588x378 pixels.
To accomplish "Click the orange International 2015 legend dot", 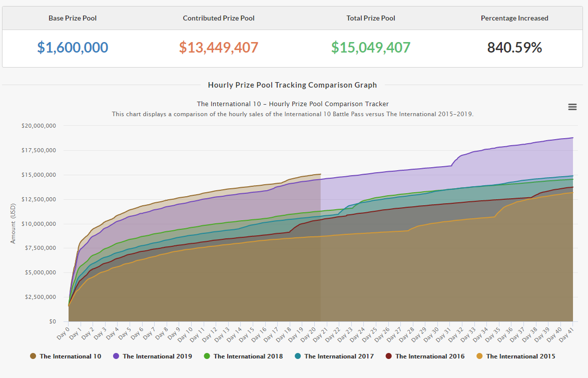I will [x=479, y=356].
